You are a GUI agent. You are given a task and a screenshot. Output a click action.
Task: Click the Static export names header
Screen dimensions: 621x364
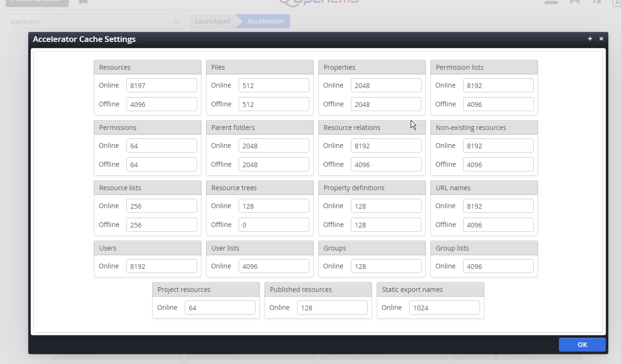[431, 290]
